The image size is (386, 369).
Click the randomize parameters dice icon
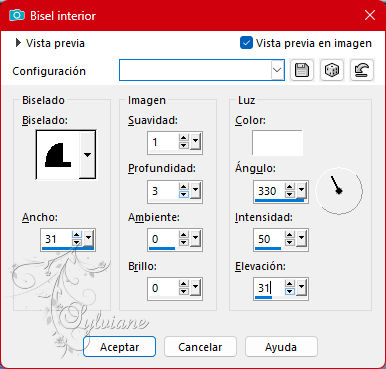tap(332, 70)
